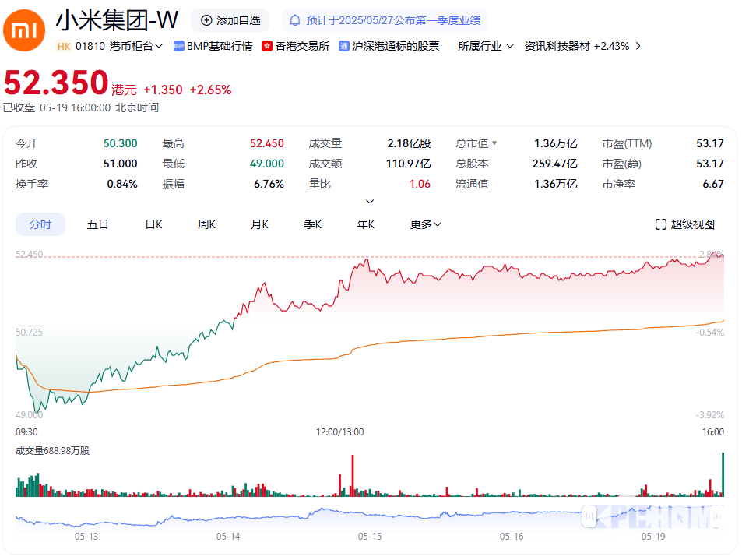Viewport: 742px width, 560px height.
Task: Click the 香港交易所 red flag icon
Action: click(x=267, y=46)
